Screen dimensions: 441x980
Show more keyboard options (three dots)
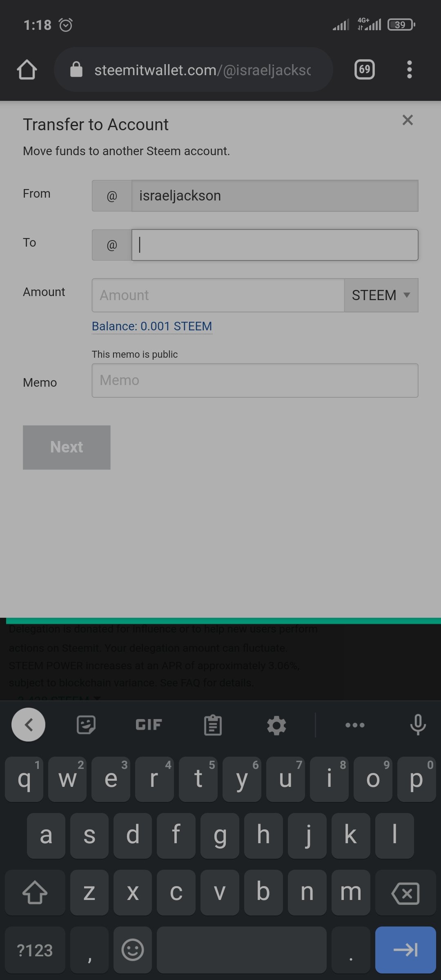tap(355, 725)
